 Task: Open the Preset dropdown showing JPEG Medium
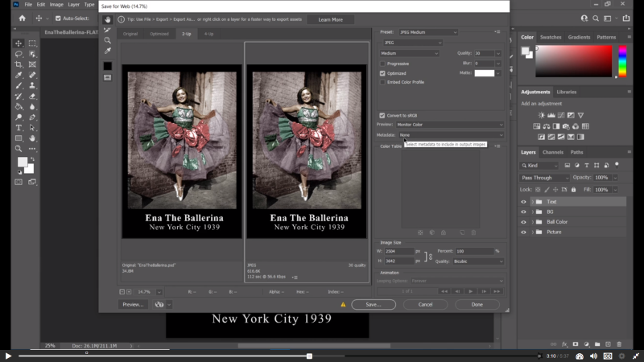click(x=428, y=32)
